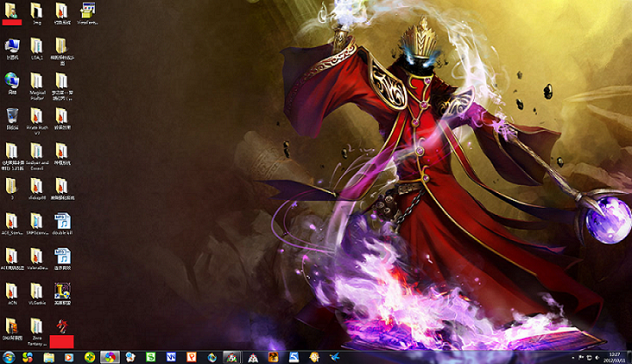
Task: Select the MP3 file with Chinese name
Action: coord(62,258)
